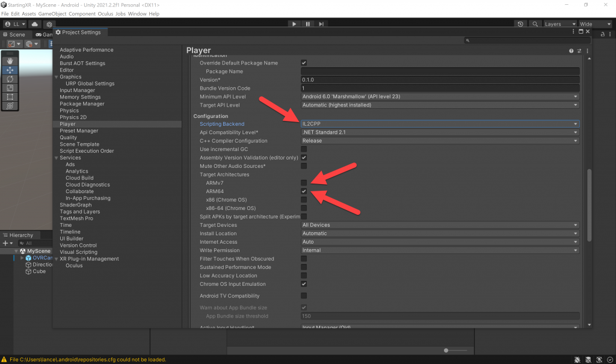Toggle Override Default Package Name checkbox
Screen dimensions: 616x364
(x=304, y=63)
